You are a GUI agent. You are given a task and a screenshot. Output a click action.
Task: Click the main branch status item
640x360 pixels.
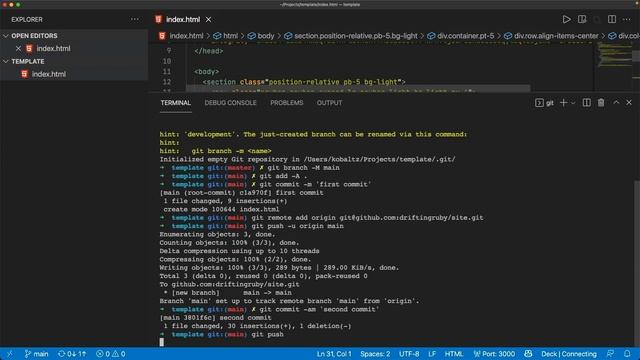[x=36, y=354]
